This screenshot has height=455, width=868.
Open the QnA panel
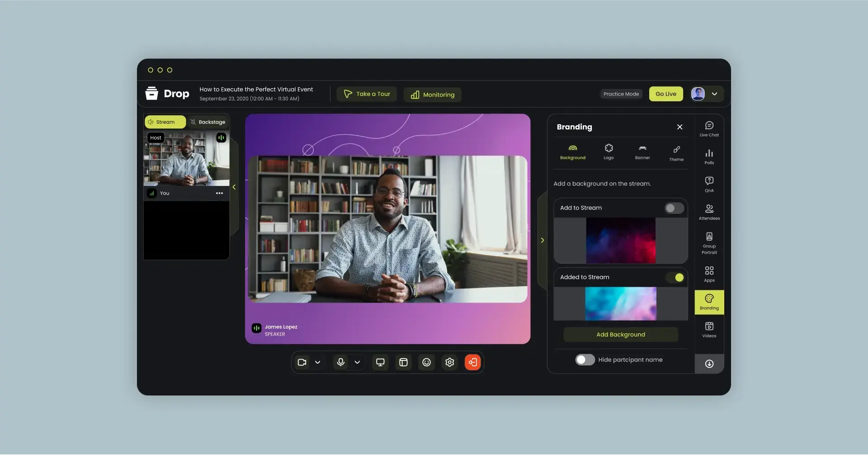coord(709,183)
